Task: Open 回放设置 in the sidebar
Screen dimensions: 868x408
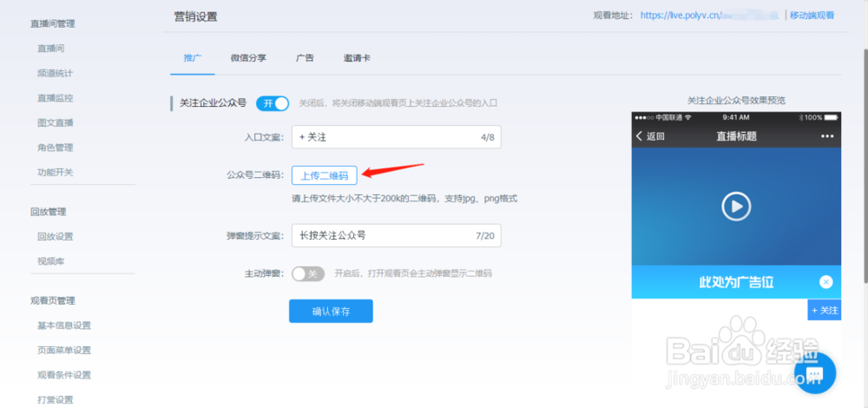Action: point(56,236)
